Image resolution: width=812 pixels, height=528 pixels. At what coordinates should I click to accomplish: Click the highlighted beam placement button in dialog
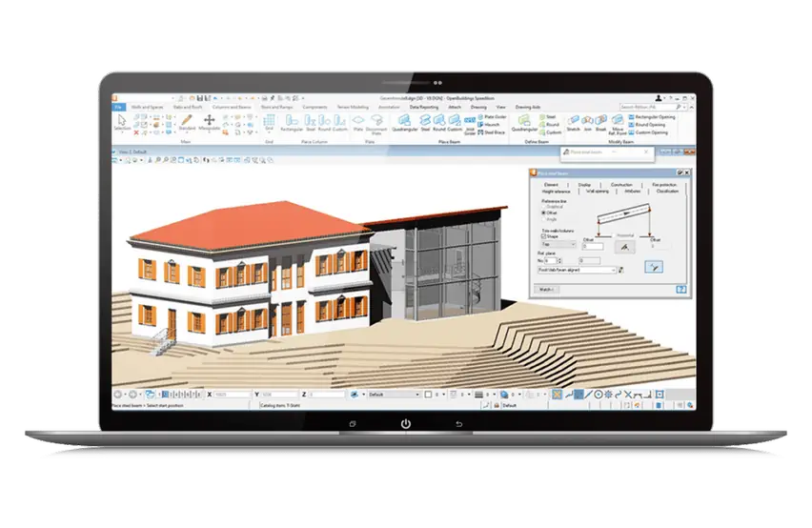[654, 267]
